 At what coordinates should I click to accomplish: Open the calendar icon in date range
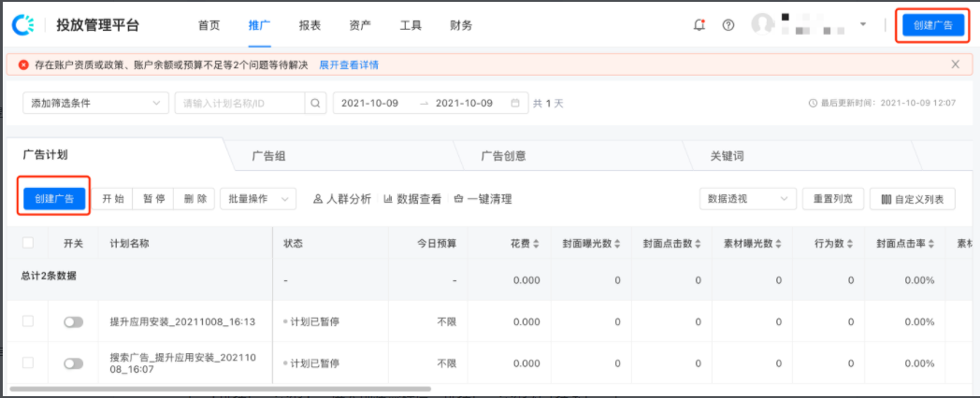(x=515, y=103)
